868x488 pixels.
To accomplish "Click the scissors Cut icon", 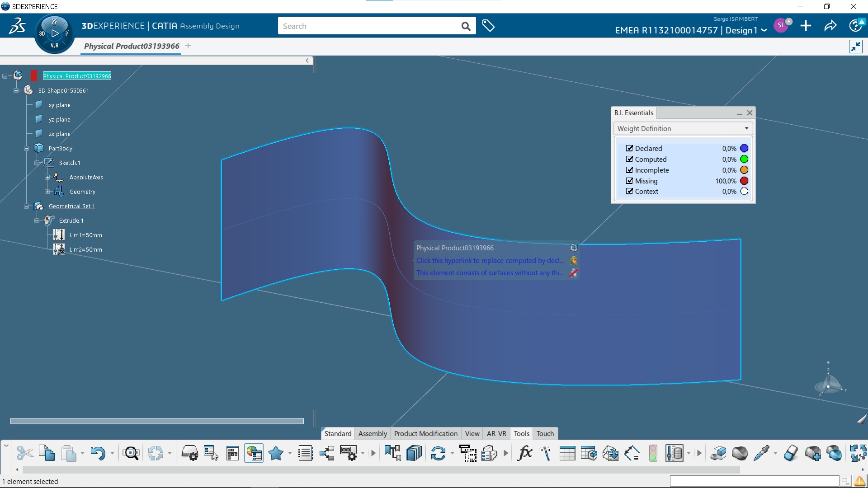I will coord(25,453).
